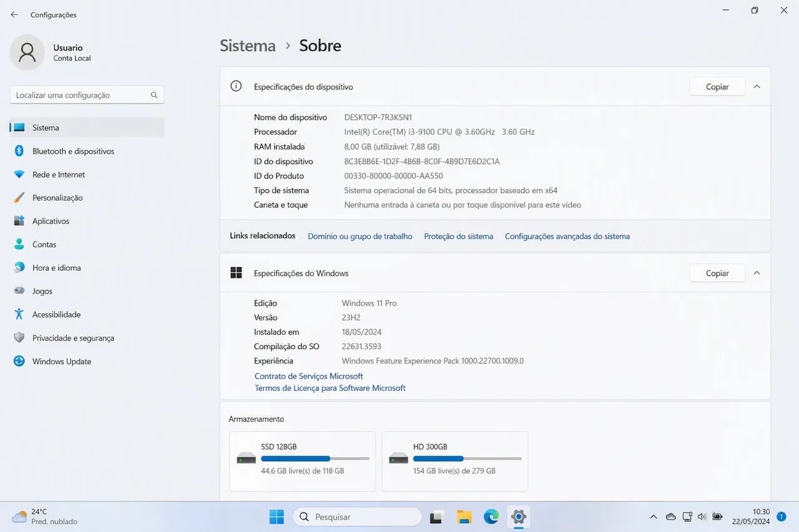This screenshot has height=532, width=799.
Task: Copy the device specifications
Action: click(717, 87)
